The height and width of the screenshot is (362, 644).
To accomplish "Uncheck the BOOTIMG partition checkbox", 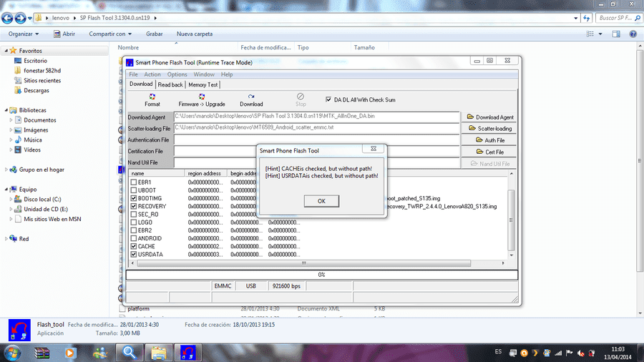I will pos(134,198).
